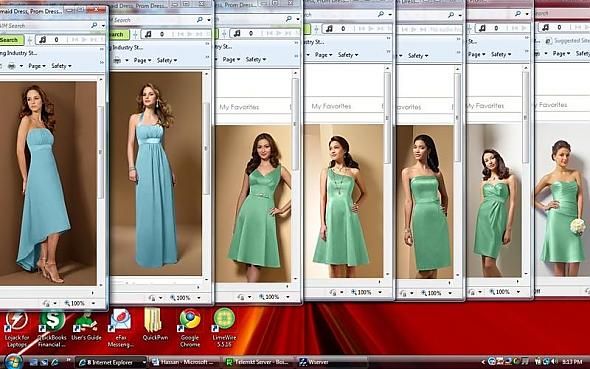Launch Google Chrome from the desktop
This screenshot has width=590, height=369.
[190, 327]
